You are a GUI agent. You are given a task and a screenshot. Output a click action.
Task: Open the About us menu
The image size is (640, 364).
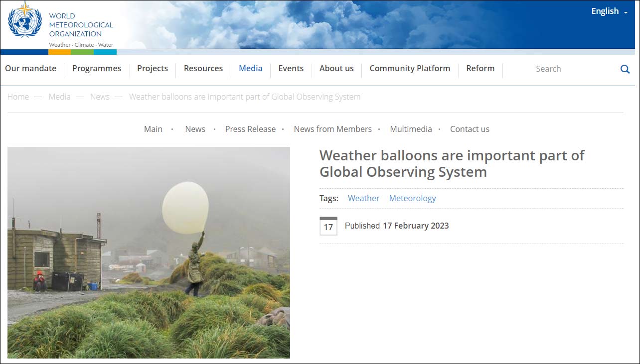(336, 69)
